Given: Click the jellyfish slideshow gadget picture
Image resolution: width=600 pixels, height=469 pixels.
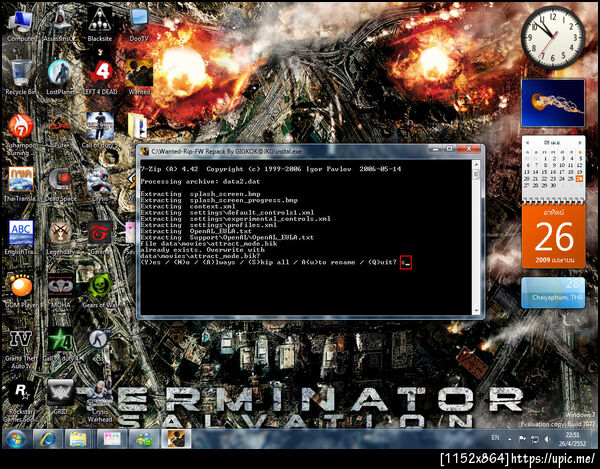Looking at the screenshot, I should tap(553, 103).
